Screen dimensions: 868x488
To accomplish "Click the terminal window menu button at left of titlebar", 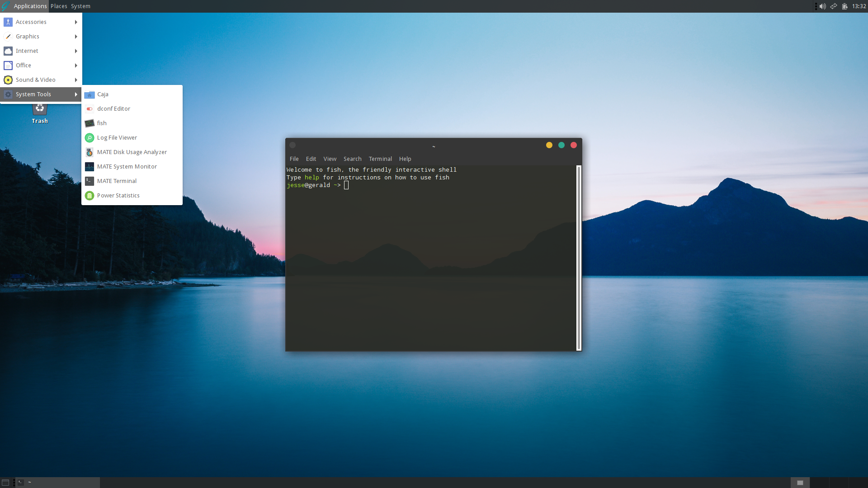I will click(292, 145).
